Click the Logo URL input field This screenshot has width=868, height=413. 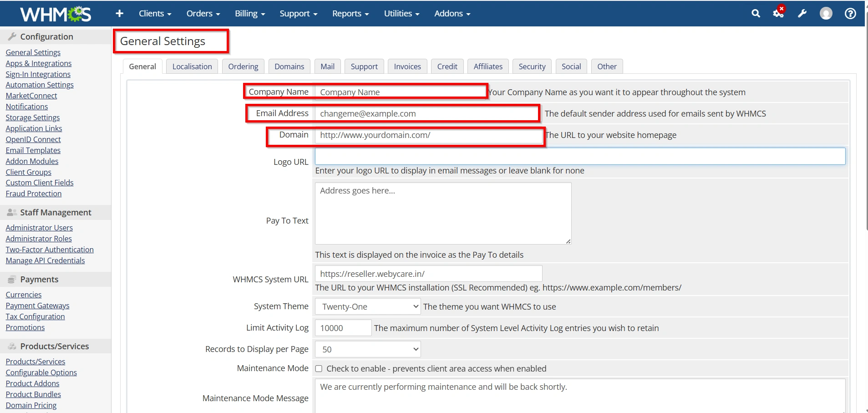point(580,156)
